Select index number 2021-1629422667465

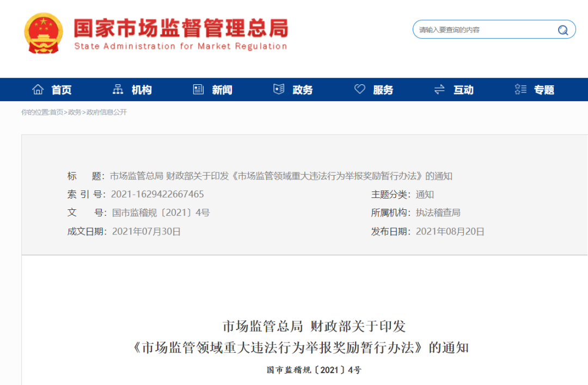[157, 194]
